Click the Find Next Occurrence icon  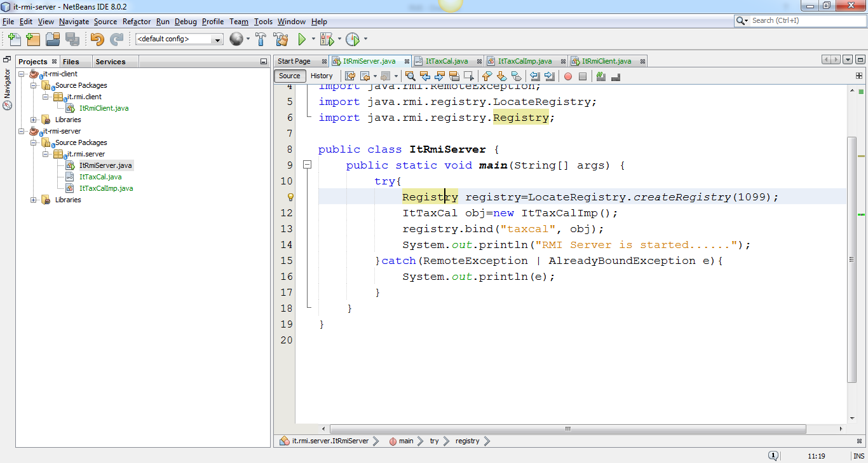click(440, 76)
